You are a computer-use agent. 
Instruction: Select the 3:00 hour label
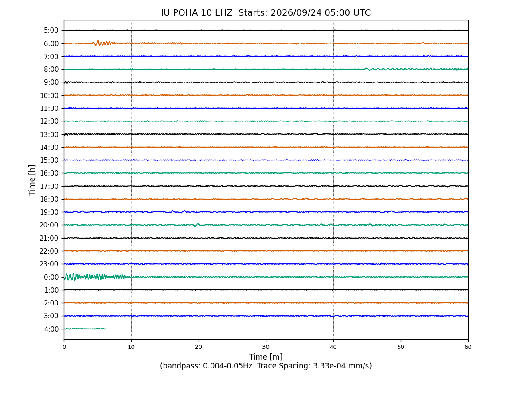click(x=51, y=316)
